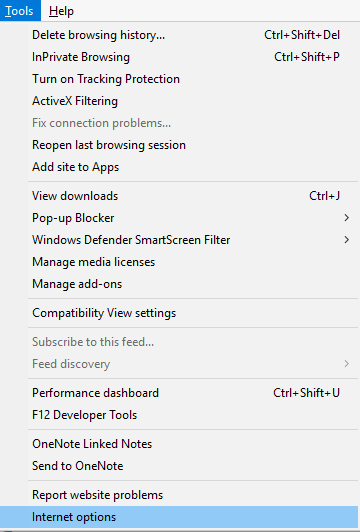This screenshot has width=360, height=532.
Task: Launch F12 Developer Tools
Action: coord(193,415)
